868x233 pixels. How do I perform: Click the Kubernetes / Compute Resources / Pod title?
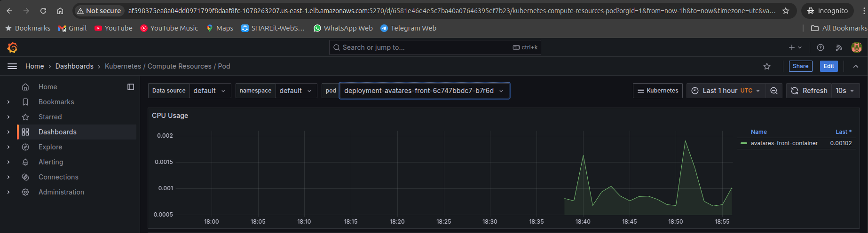(167, 66)
